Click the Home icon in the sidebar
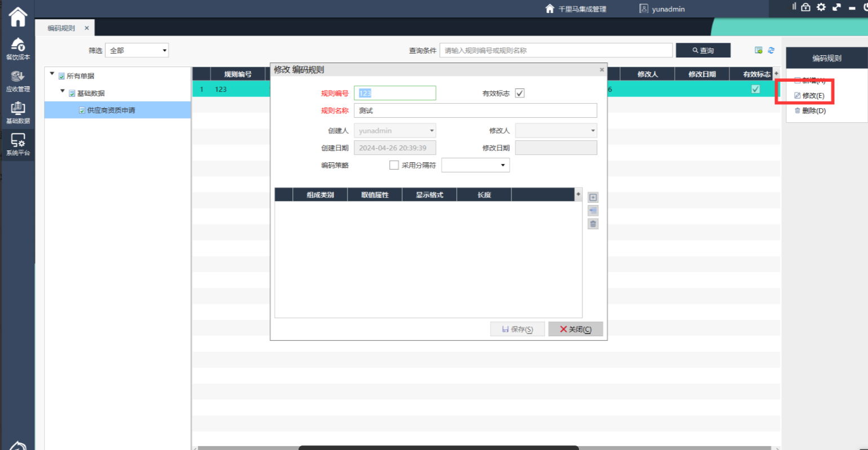 [x=17, y=17]
